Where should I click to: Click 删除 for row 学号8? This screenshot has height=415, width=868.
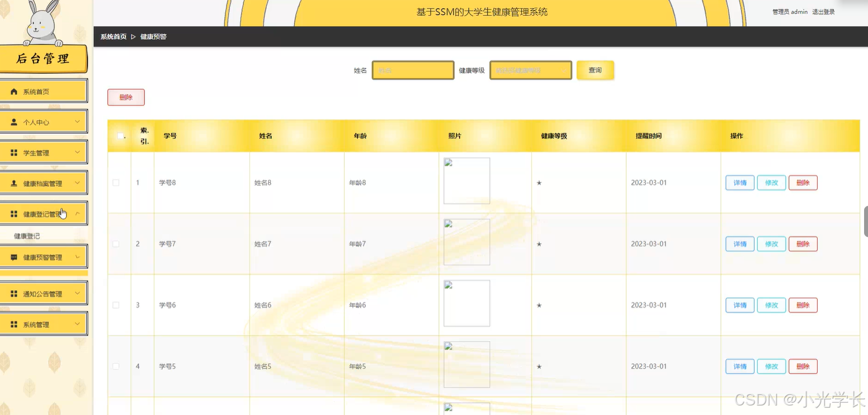click(803, 183)
